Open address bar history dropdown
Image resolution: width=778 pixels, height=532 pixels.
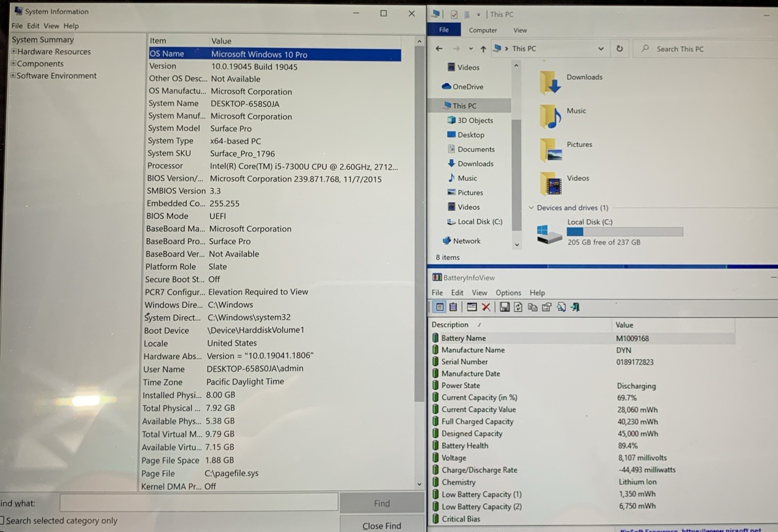(x=601, y=49)
